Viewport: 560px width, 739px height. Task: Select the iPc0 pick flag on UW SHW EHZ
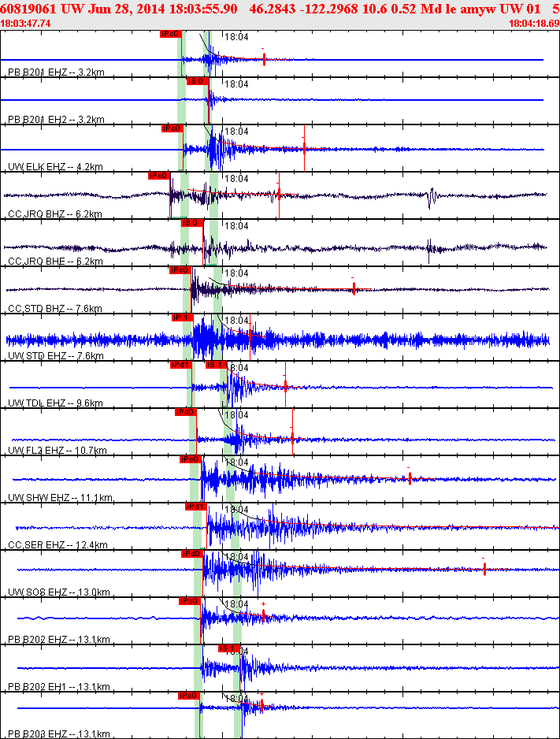click(x=191, y=459)
